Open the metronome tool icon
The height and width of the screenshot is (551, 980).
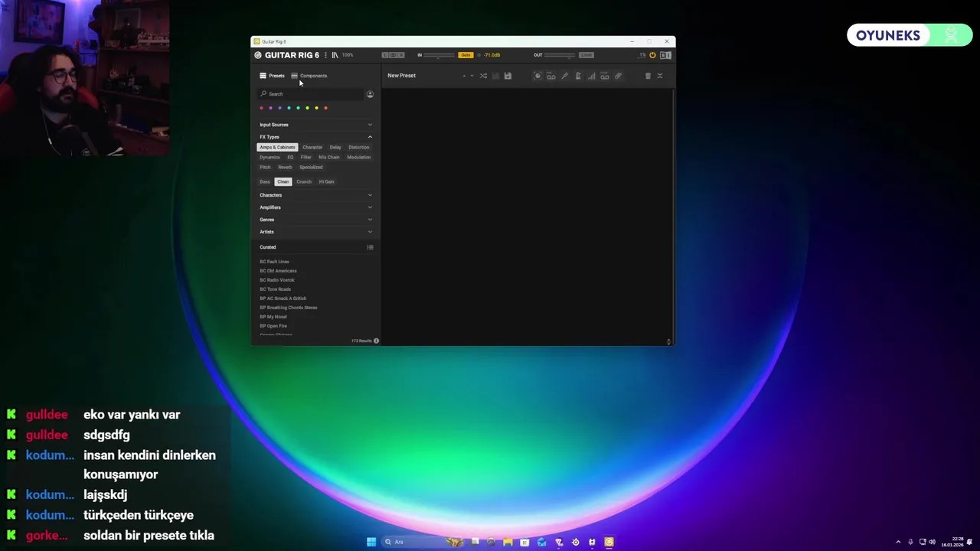coord(578,76)
